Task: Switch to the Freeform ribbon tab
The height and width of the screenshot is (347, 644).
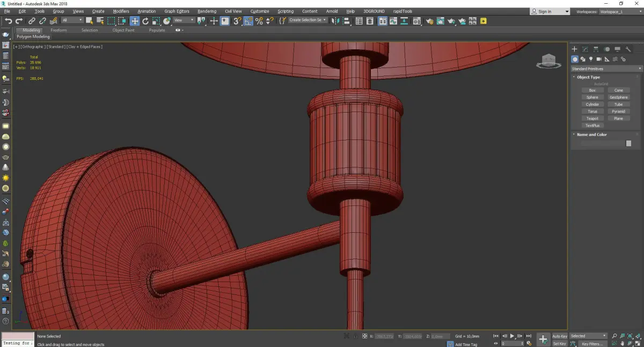Action: coord(58,30)
